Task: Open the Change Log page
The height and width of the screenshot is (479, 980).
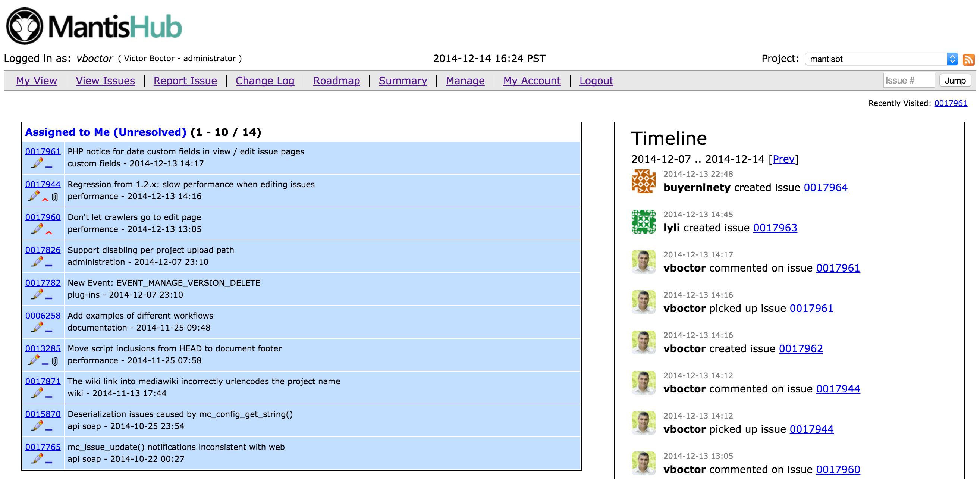Action: (265, 81)
